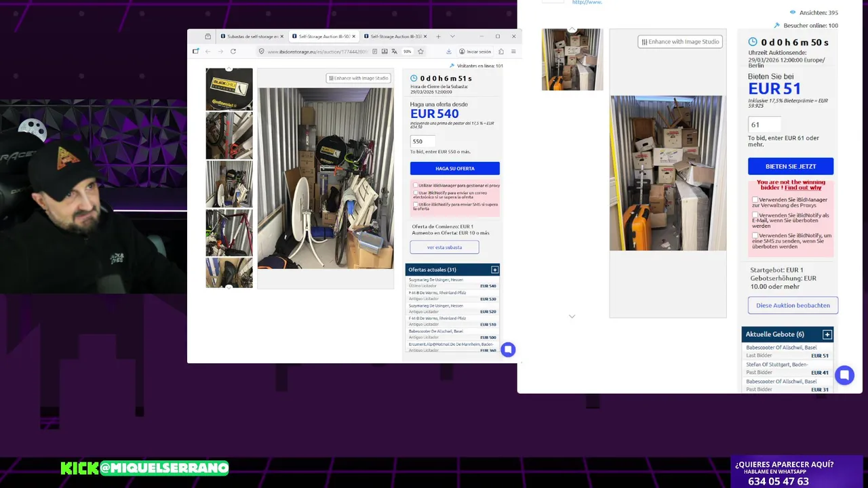The height and width of the screenshot is (488, 868).
Task: Click the 90% zoom level indicator
Action: click(408, 52)
